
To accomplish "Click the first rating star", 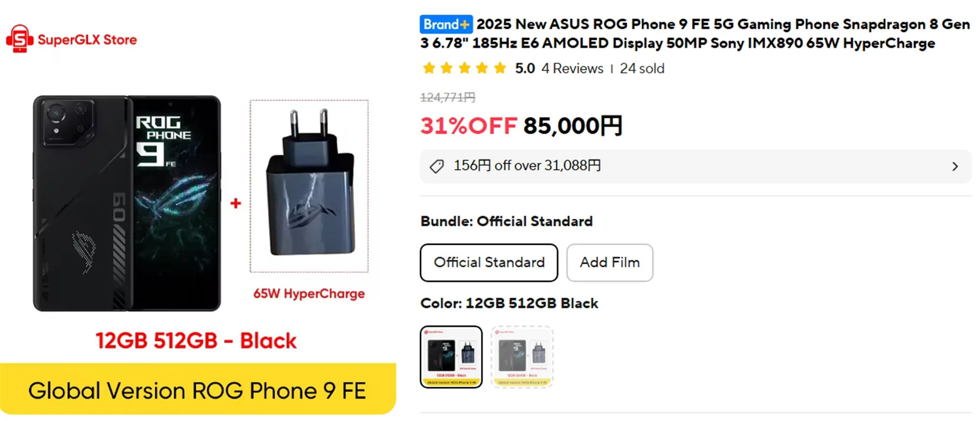I will click(x=429, y=68).
